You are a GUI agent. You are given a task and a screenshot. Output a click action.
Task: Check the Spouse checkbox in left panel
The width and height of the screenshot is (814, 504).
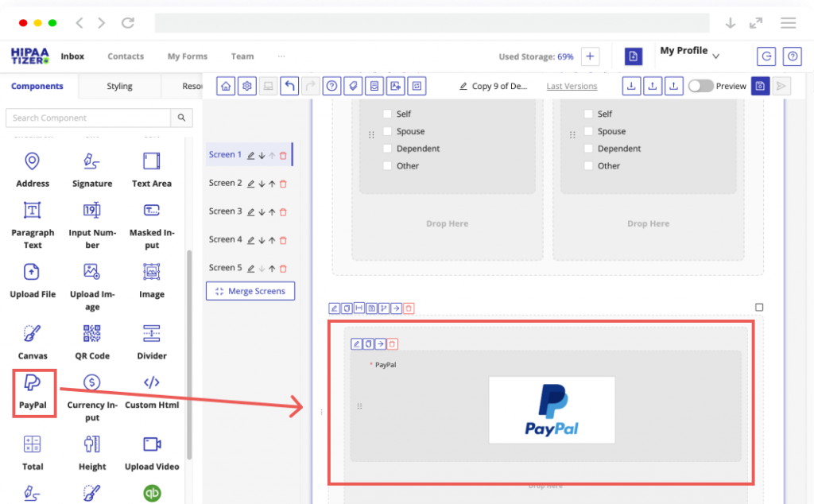pyautogui.click(x=388, y=131)
